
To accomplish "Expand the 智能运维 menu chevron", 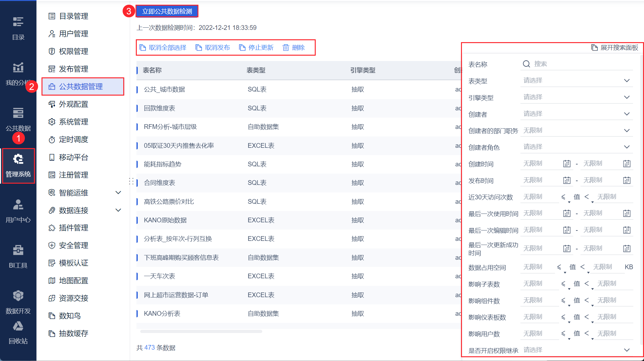I will [118, 192].
